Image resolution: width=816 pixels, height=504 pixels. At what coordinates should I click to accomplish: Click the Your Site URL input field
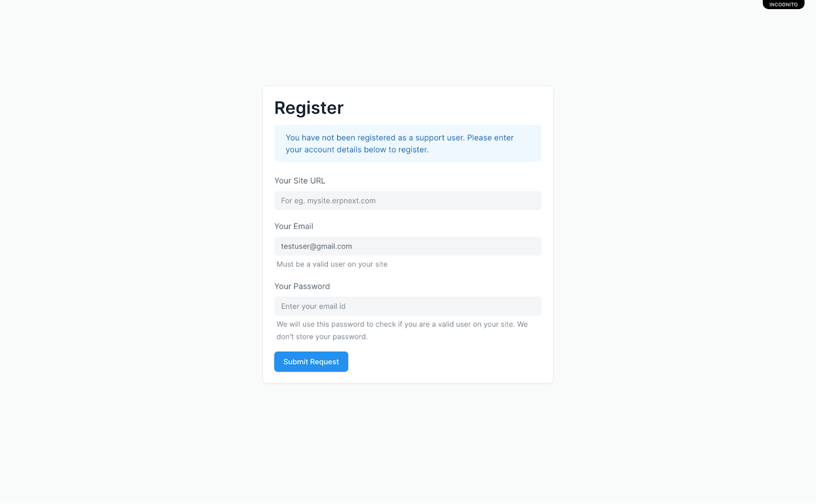tap(407, 201)
